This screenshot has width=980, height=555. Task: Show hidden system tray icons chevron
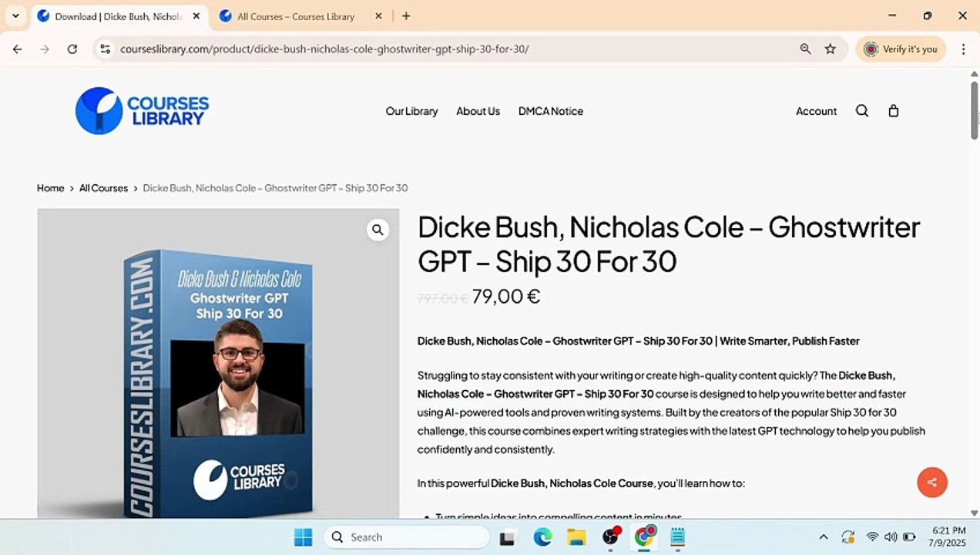(823, 537)
